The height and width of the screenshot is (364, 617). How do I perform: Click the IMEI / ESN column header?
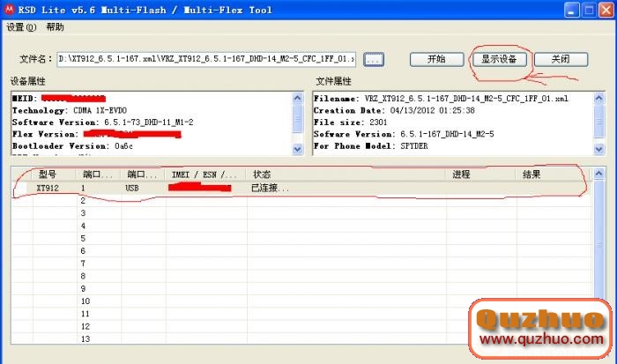pos(204,175)
